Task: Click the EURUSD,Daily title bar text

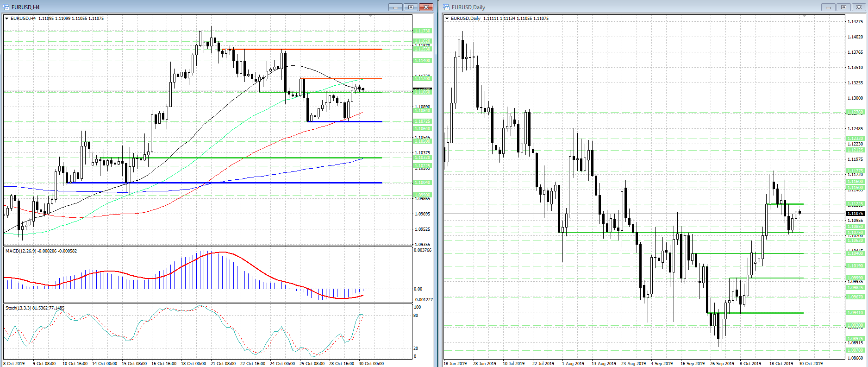Action: tap(468, 7)
